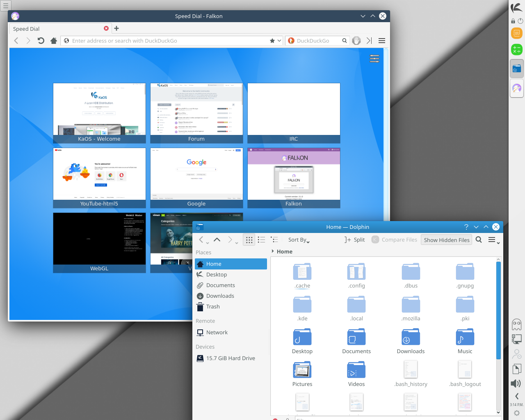
Task: Select Desktop in Places panel
Action: (231, 274)
